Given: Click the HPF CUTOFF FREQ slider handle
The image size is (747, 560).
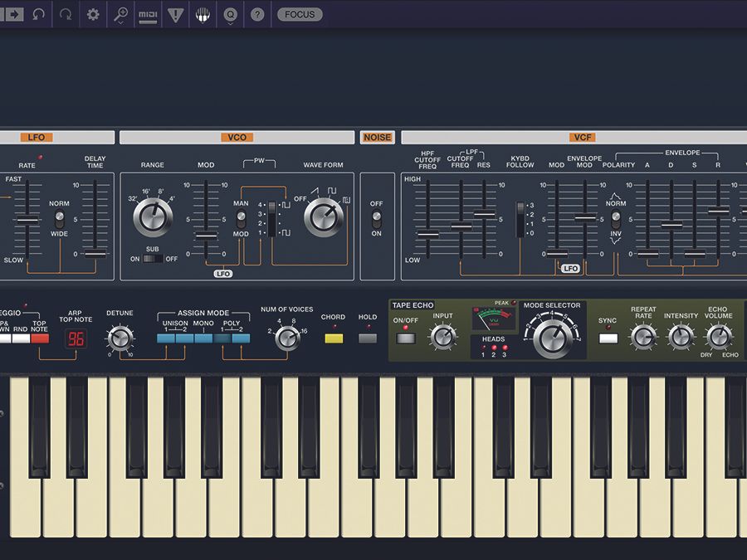Looking at the screenshot, I should [x=427, y=234].
